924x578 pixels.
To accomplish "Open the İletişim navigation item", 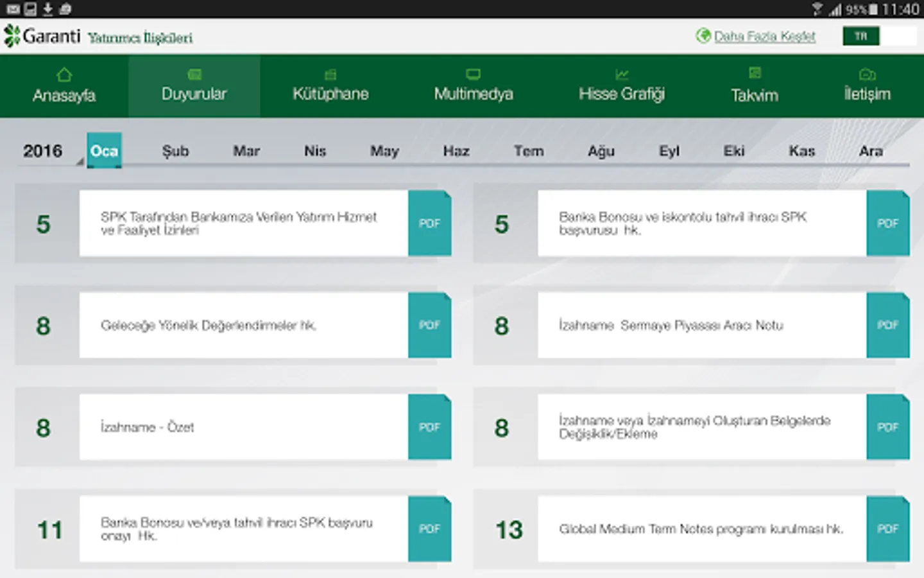I will click(x=868, y=86).
